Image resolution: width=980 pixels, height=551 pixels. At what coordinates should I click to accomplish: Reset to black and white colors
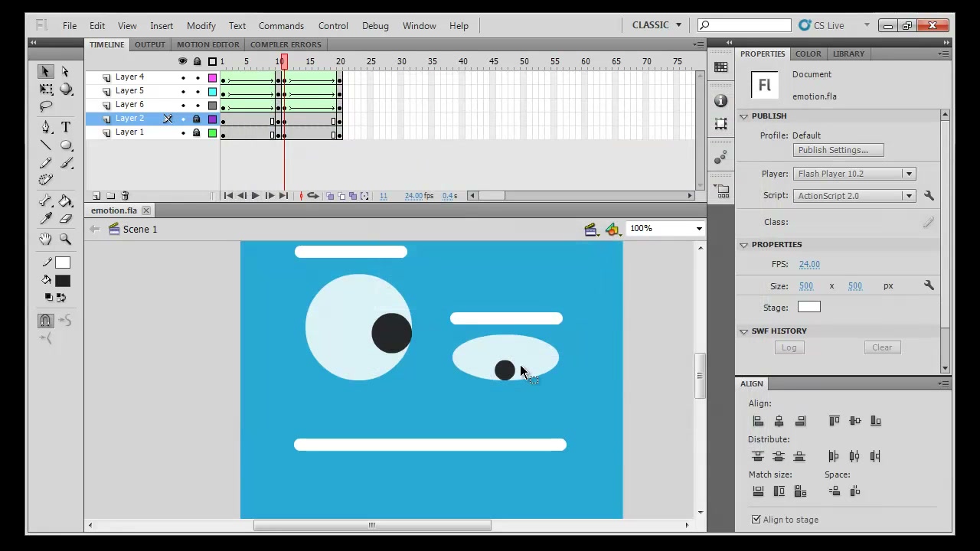click(48, 297)
